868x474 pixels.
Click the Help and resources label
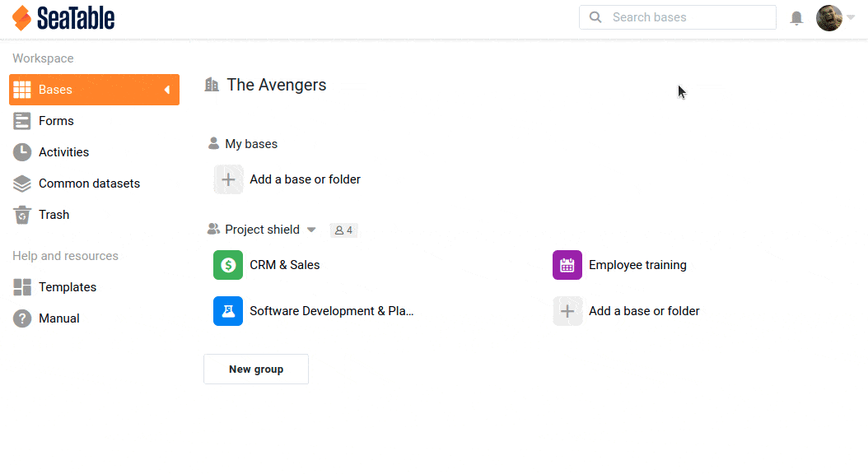(x=65, y=256)
